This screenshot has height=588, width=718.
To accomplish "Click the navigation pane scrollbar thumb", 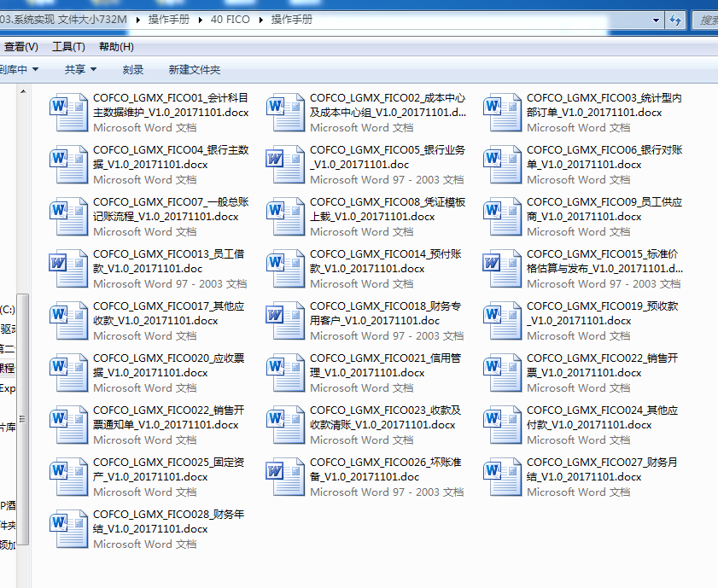I will tap(23, 419).
